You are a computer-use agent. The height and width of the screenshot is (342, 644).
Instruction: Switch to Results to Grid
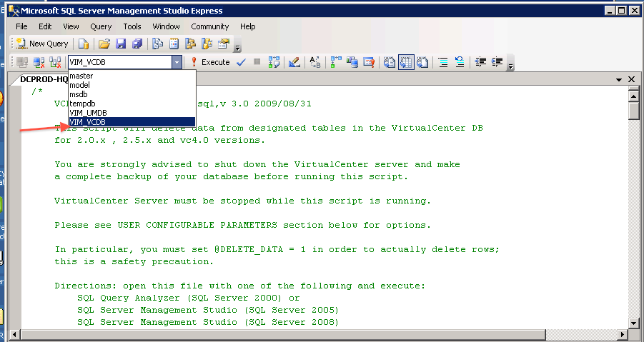[x=406, y=62]
